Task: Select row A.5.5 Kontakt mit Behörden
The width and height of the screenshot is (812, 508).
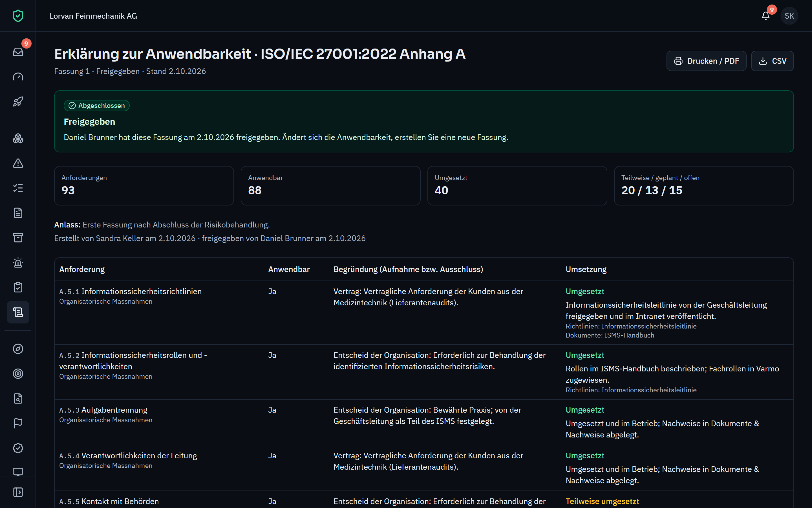Action: 424,500
